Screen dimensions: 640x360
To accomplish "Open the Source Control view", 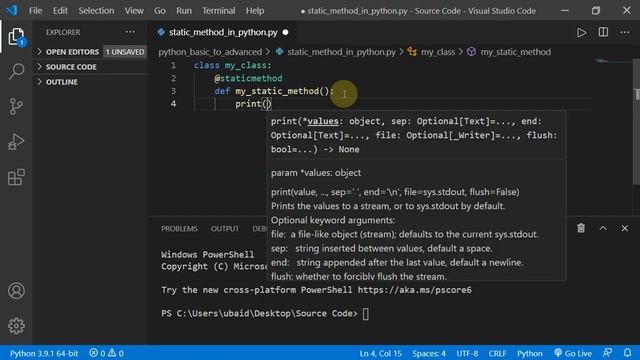I will pyautogui.click(x=16, y=107).
